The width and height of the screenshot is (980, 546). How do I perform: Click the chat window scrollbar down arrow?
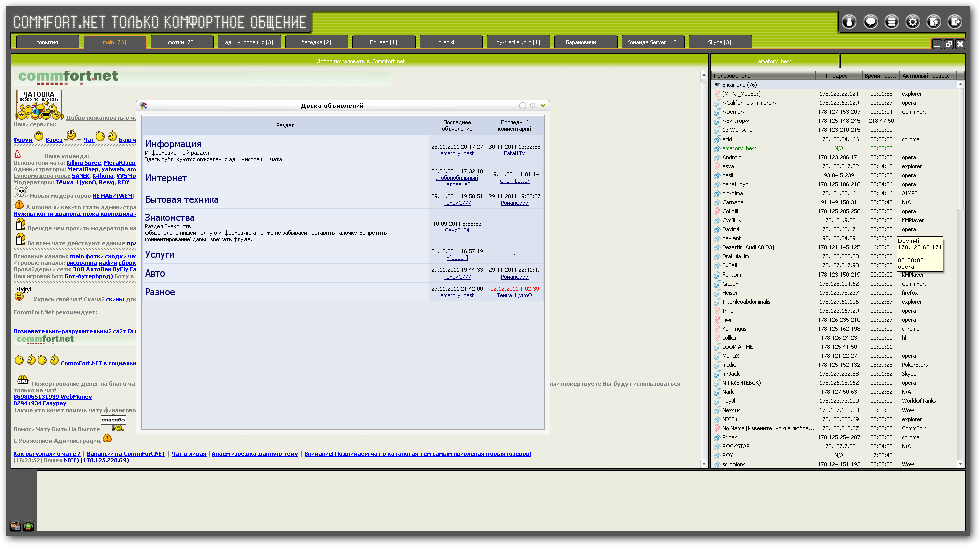704,464
